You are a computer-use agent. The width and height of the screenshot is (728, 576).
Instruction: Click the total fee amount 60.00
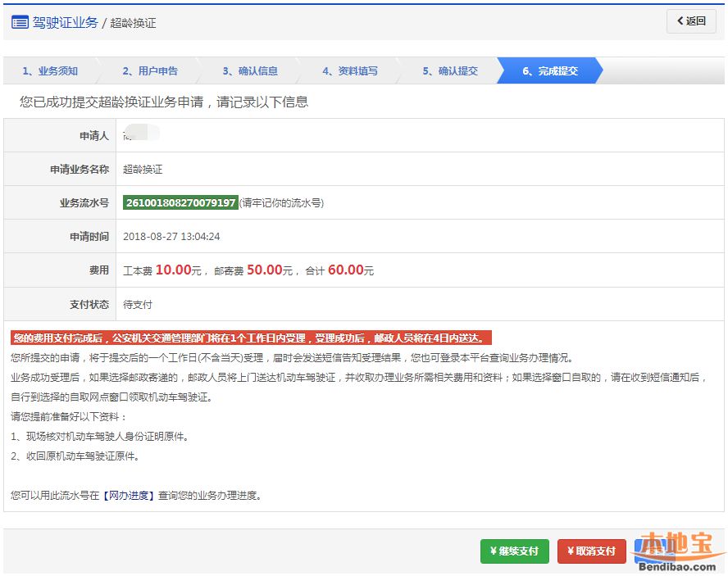click(345, 270)
